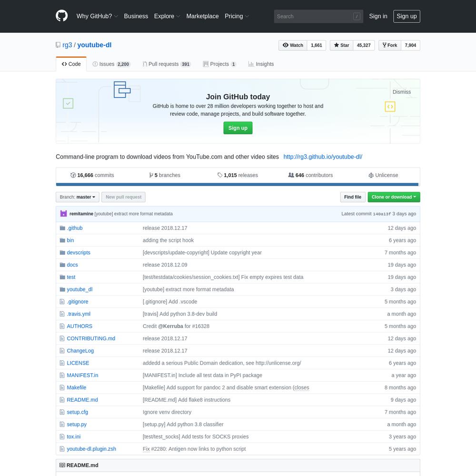Click the file icon for MANIFEST.in
The height and width of the screenshot is (476, 476).
62,375
